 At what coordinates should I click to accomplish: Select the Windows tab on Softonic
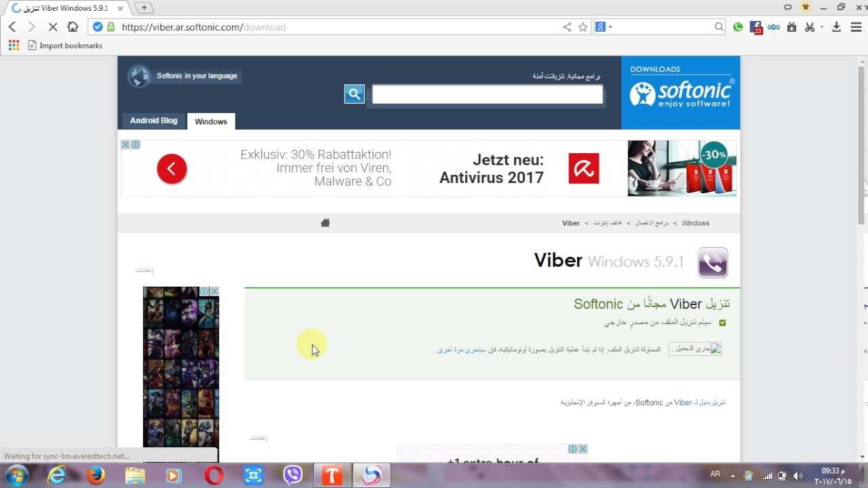[x=211, y=121]
